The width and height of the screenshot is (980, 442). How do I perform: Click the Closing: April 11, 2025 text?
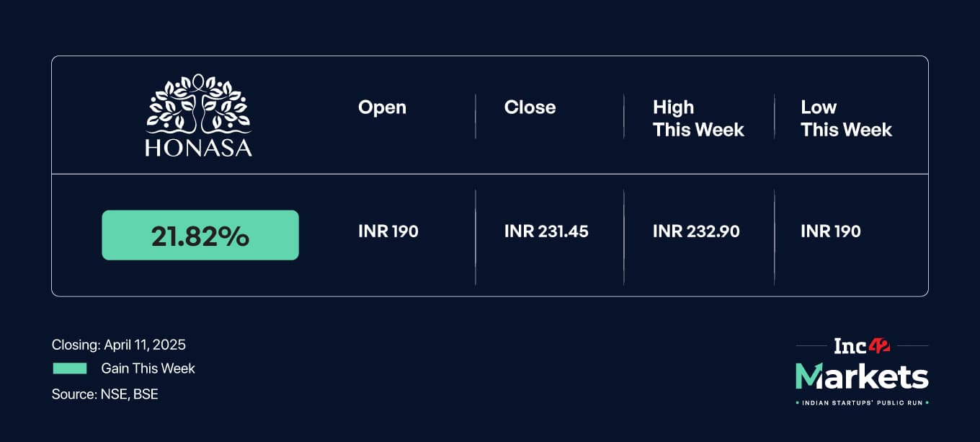119,345
